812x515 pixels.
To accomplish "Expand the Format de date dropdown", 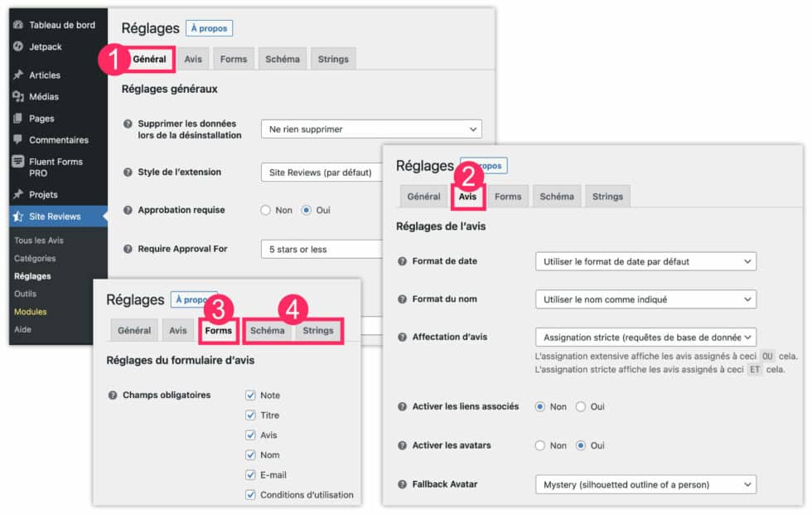I will coord(646,261).
